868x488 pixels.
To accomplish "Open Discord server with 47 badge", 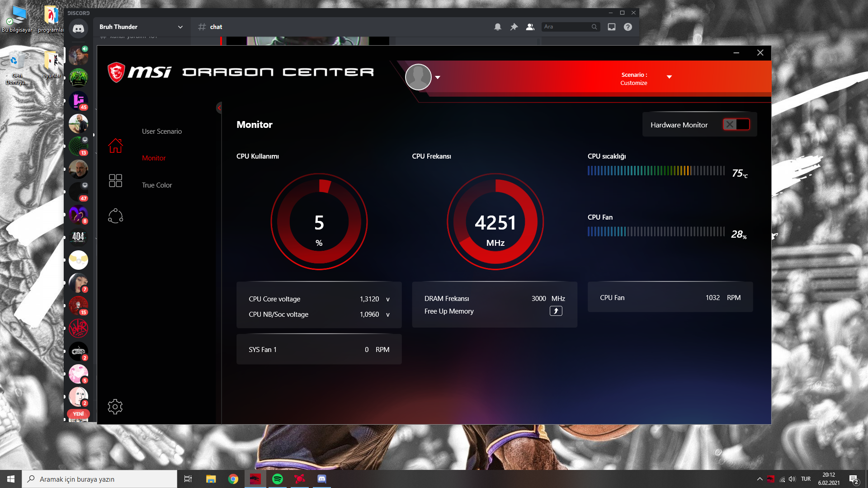I will [x=78, y=192].
